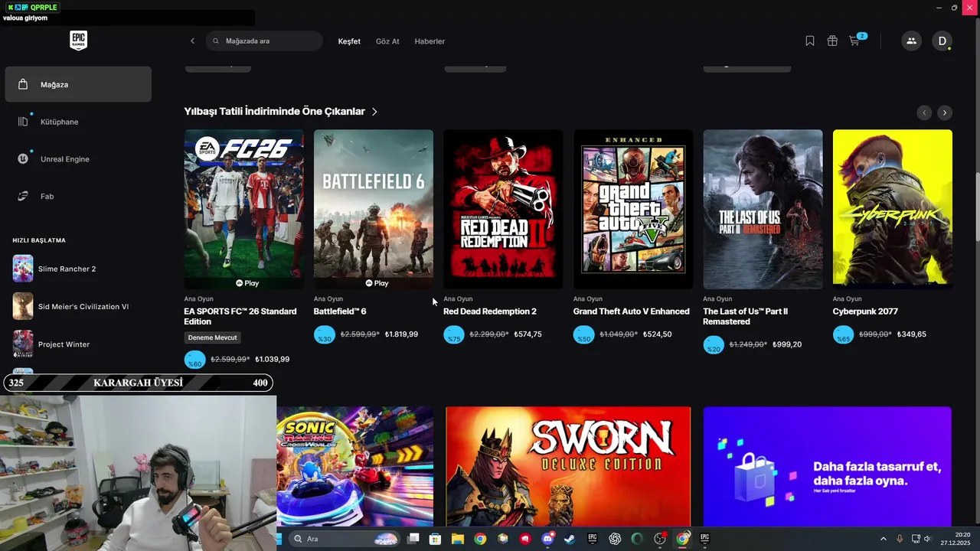Click the Mağazada ara search field
The width and height of the screenshot is (980, 551).
(x=264, y=41)
